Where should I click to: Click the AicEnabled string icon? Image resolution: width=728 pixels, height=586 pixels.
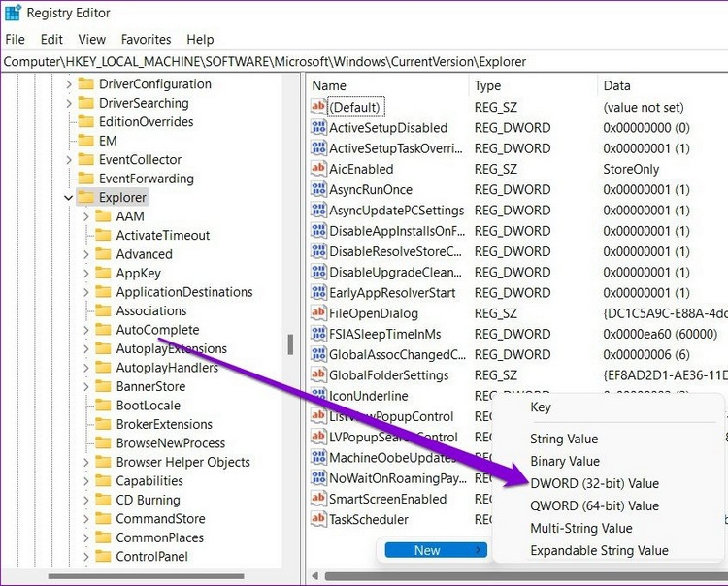click(318, 169)
